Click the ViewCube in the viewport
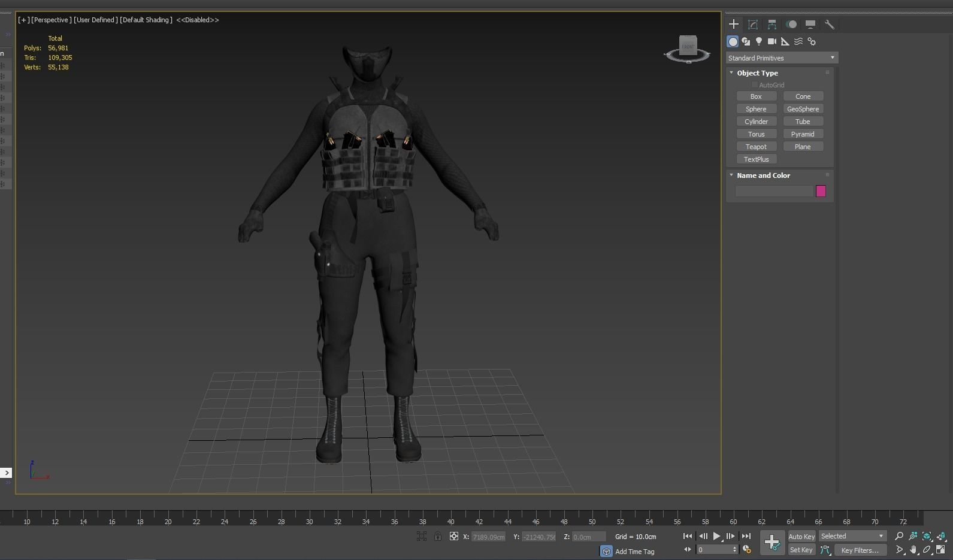 [x=688, y=47]
